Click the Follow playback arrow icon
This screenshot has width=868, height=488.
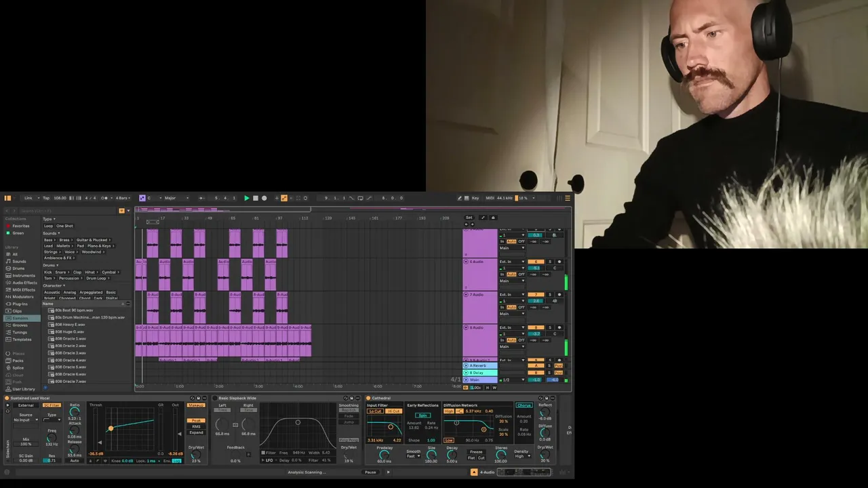(x=201, y=198)
